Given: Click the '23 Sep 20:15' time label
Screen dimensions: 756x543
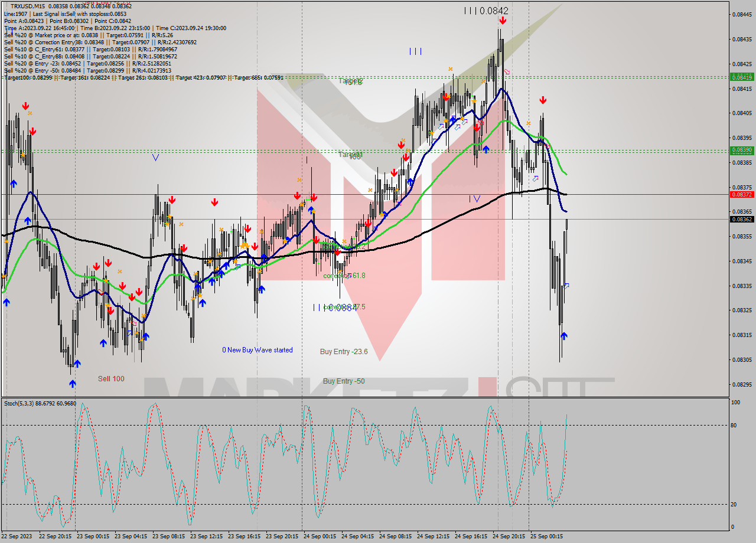Looking at the screenshot, I should coord(282,537).
